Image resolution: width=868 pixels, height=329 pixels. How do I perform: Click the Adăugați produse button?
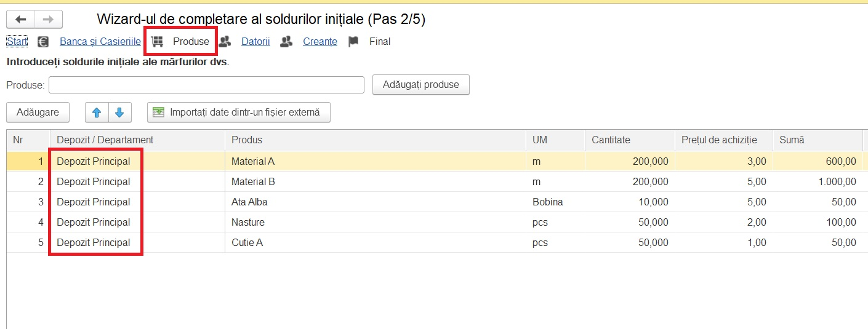click(421, 85)
